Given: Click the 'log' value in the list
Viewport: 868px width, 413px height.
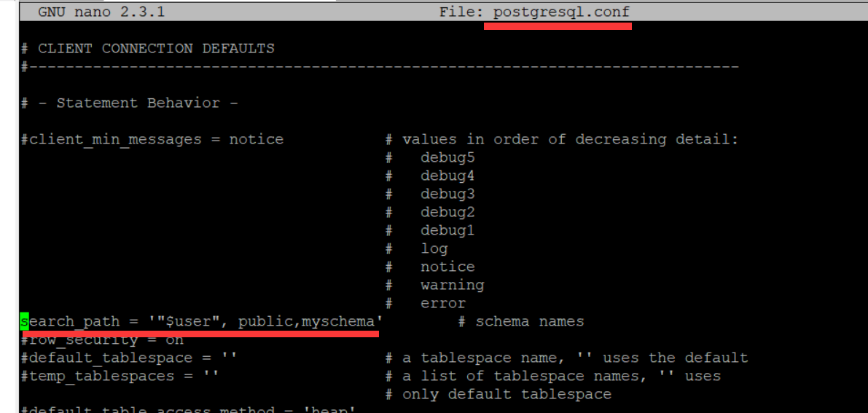Looking at the screenshot, I should coord(434,248).
